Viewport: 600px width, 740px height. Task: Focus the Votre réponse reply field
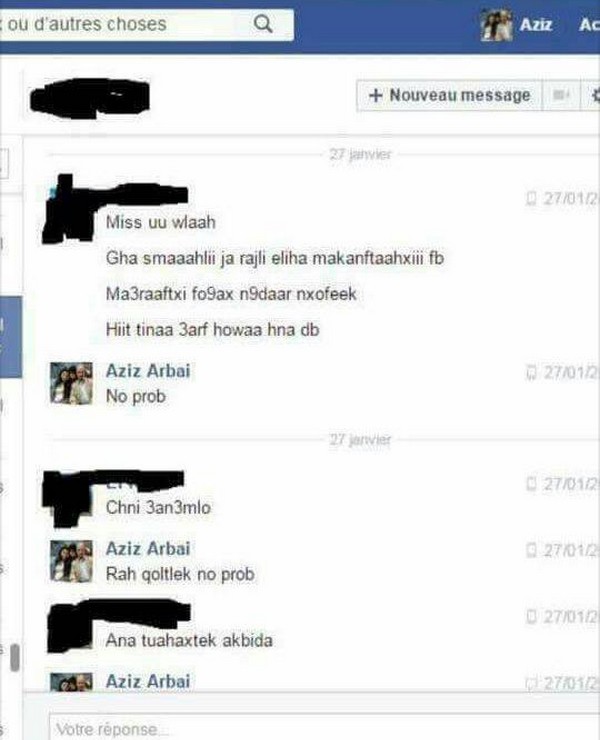324,727
